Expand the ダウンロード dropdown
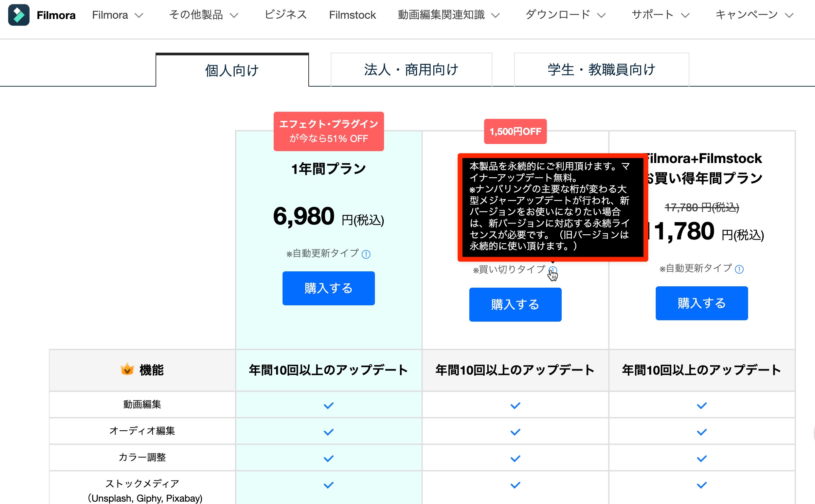The height and width of the screenshot is (504, 815). 566,15
